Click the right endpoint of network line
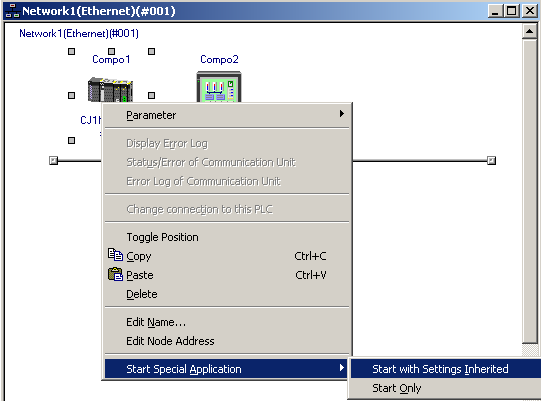Screen dimensions: 541x401 491,160
